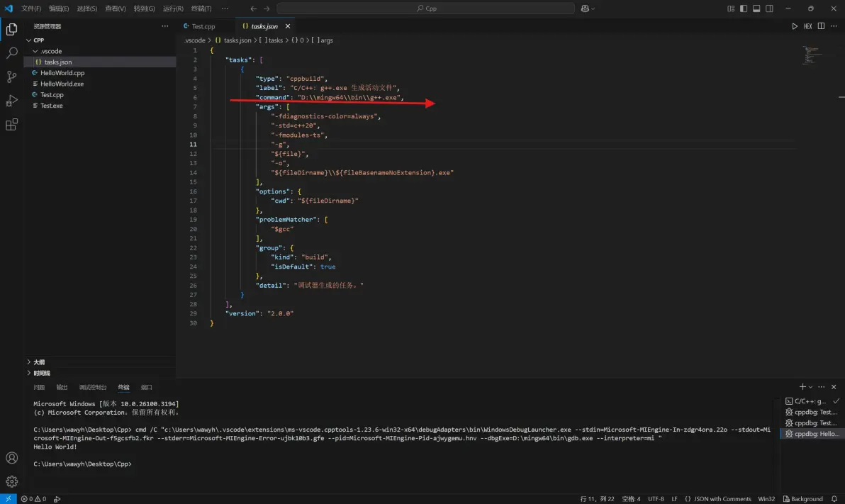Open the HEX editor button

pyautogui.click(x=808, y=26)
